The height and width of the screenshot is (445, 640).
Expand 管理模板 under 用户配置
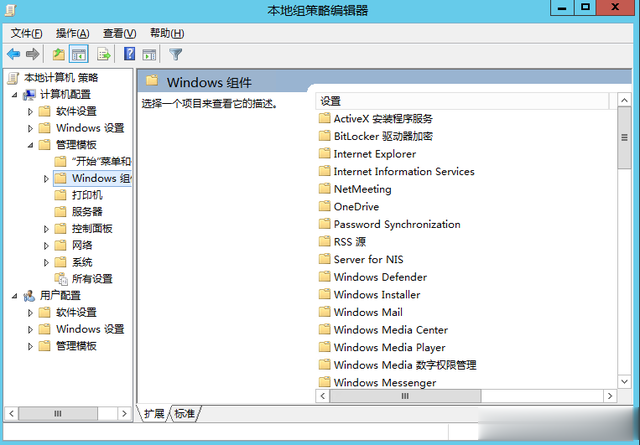(x=30, y=346)
